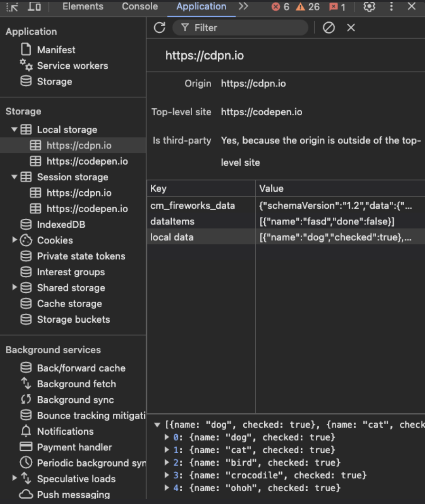Open the DevTools three-dot menu

coord(391,7)
